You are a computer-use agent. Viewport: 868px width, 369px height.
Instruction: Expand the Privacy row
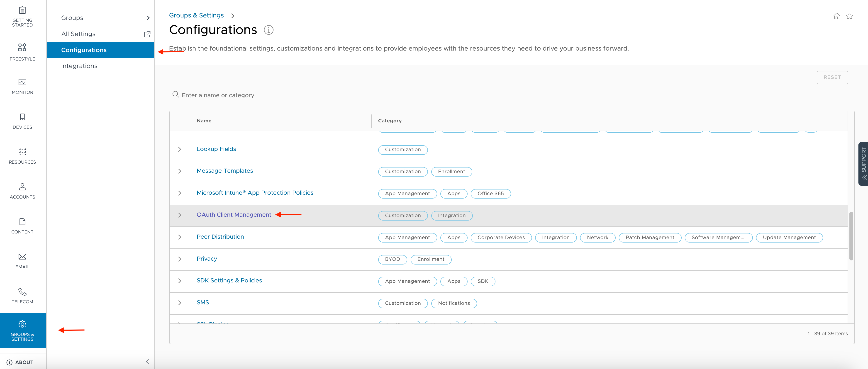point(180,259)
